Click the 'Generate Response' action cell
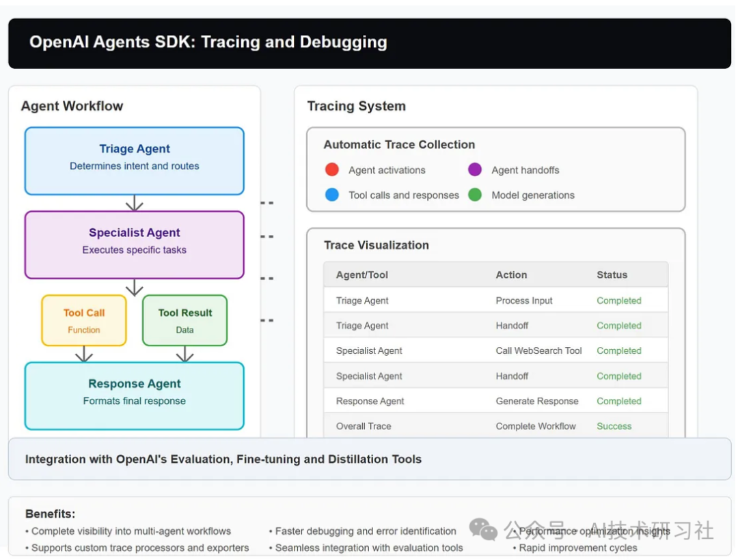The width and height of the screenshot is (738, 560). coord(536,401)
